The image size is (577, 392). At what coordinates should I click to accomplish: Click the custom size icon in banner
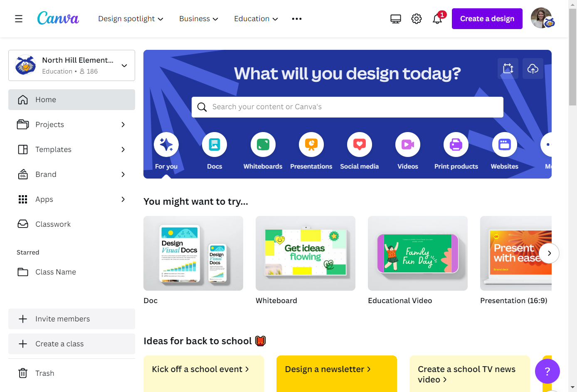tap(508, 69)
